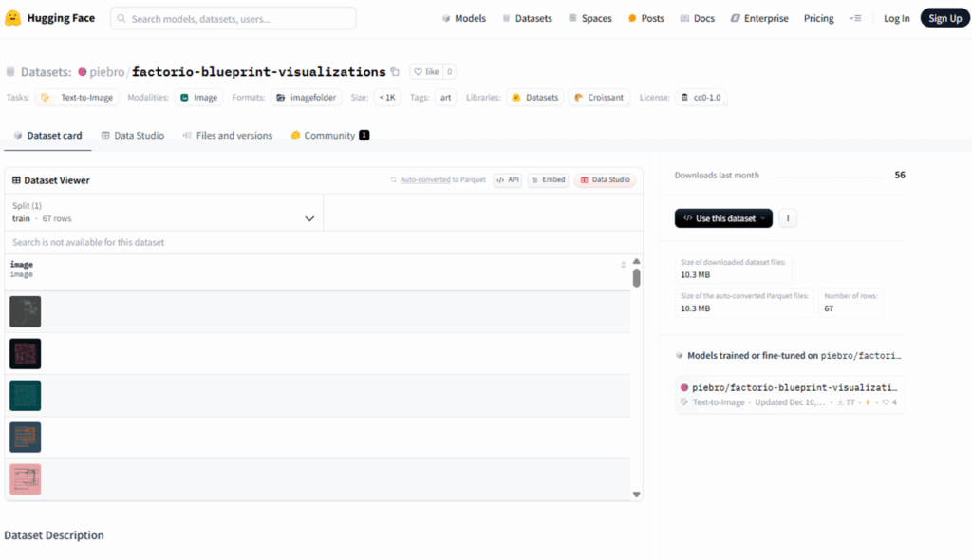This screenshot has width=972, height=560.
Task: Open the more options menu beside Use this dataset
Action: [788, 218]
